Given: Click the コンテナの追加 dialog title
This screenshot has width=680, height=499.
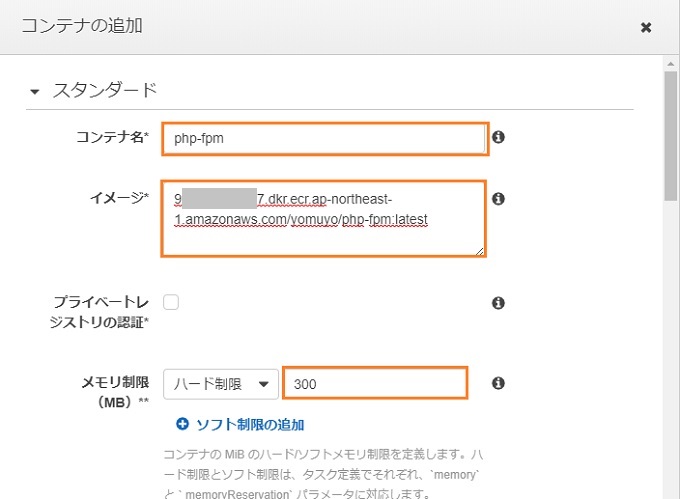Looking at the screenshot, I should tap(82, 26).
